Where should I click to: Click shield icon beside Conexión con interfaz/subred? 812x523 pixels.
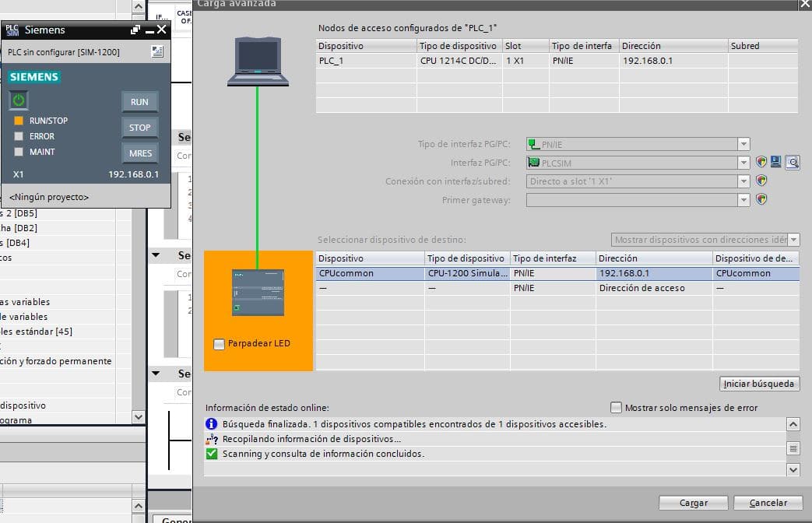pyautogui.click(x=761, y=181)
